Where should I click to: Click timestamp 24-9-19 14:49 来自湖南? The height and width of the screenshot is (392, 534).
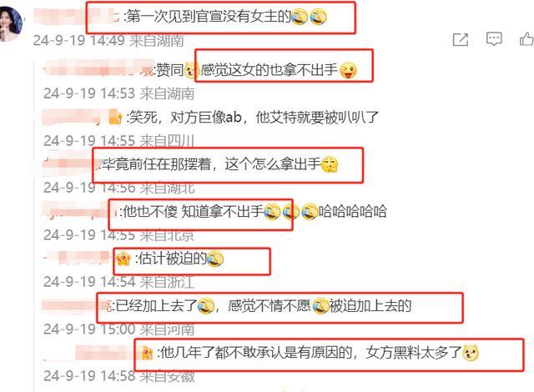(108, 41)
